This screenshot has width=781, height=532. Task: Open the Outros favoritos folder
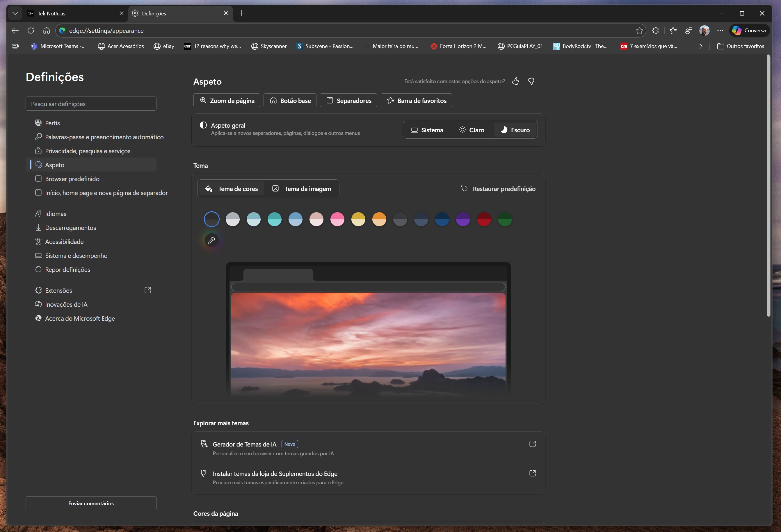[741, 46]
